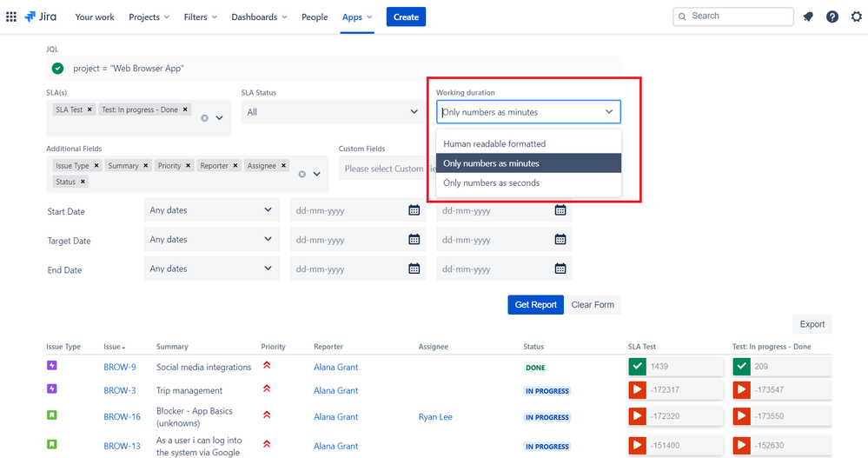Click BROW-9 priority highest icon
868x458 pixels.
click(267, 366)
